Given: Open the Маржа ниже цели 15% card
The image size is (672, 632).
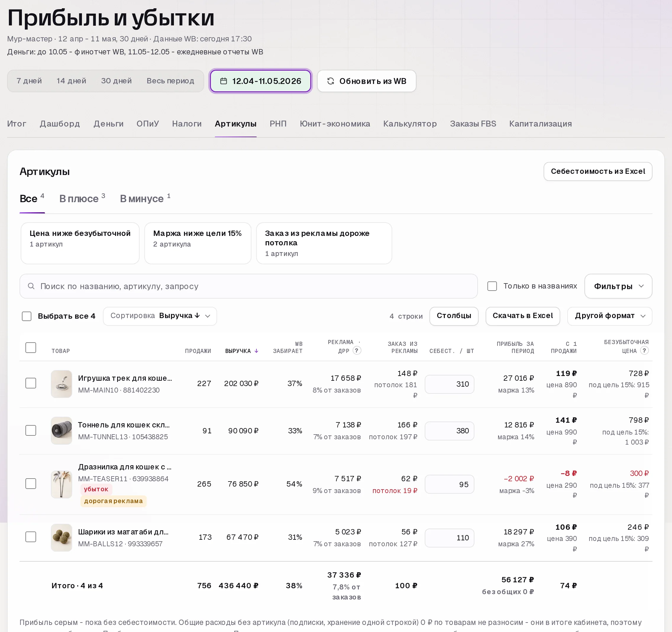Looking at the screenshot, I should pyautogui.click(x=198, y=243).
